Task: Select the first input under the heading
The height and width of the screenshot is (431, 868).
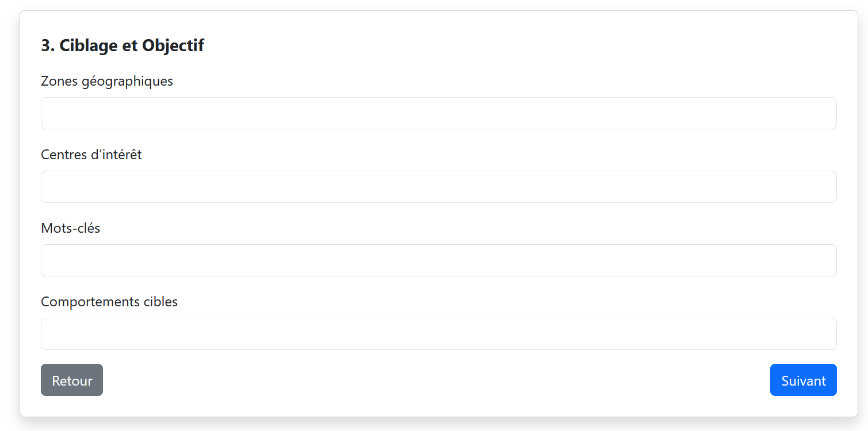Action: pos(438,113)
